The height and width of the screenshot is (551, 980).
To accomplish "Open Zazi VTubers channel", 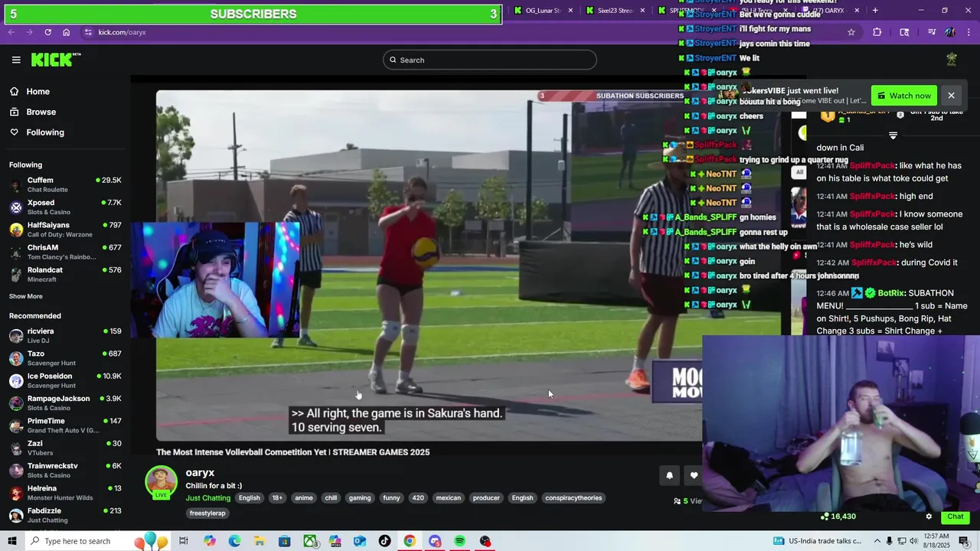I will coord(65,448).
